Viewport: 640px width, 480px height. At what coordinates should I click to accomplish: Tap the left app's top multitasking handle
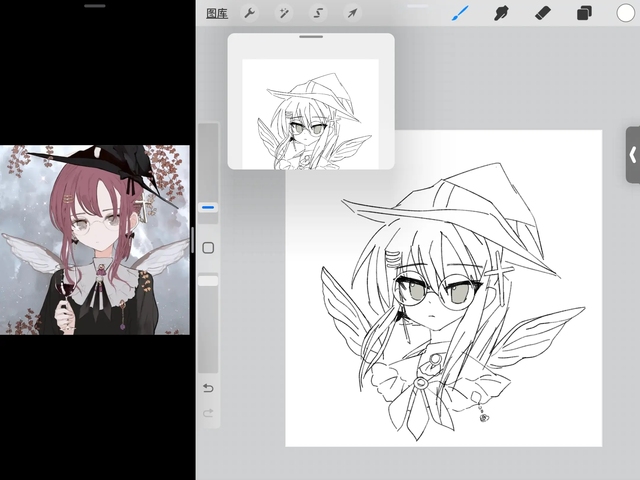(95, 6)
